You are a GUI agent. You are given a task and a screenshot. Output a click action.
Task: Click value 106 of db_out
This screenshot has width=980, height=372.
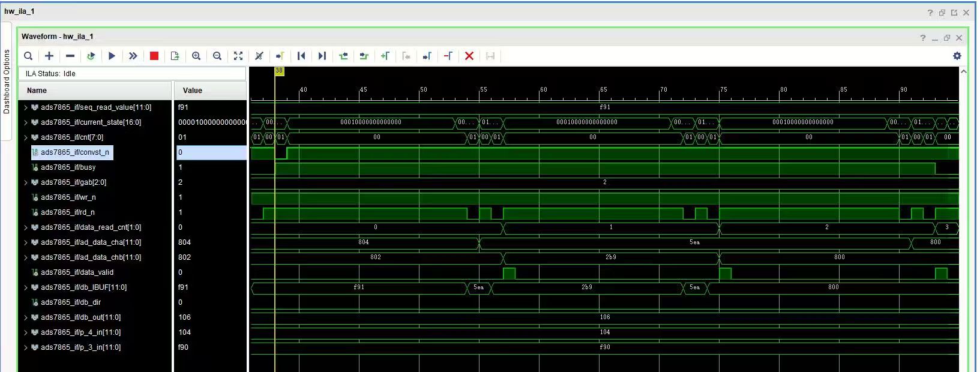pyautogui.click(x=184, y=317)
